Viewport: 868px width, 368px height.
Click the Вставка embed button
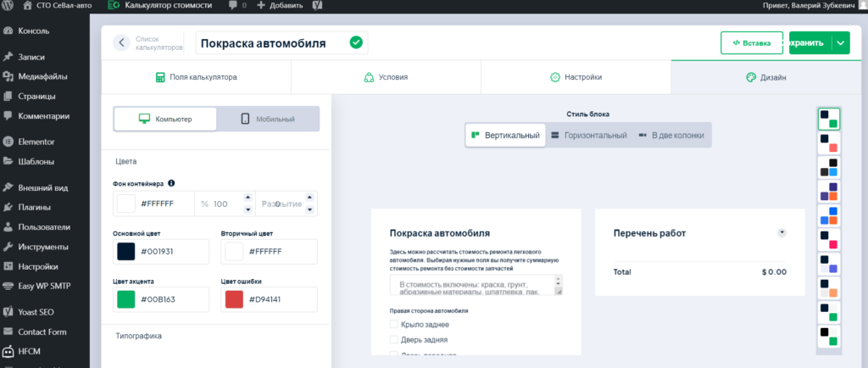coord(752,42)
